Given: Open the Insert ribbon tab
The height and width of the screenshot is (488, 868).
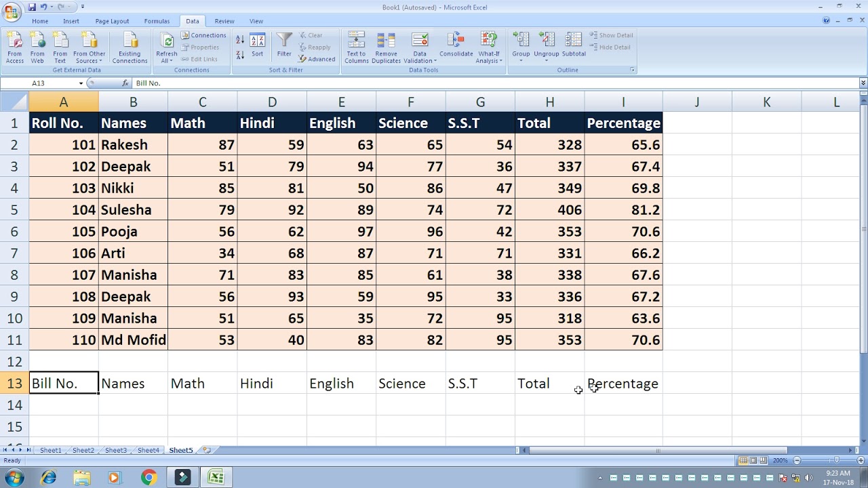Looking at the screenshot, I should pyautogui.click(x=71, y=21).
